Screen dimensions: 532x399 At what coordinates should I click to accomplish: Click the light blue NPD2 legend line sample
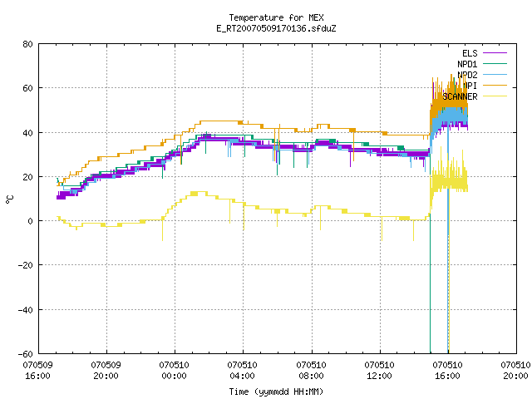(x=495, y=74)
